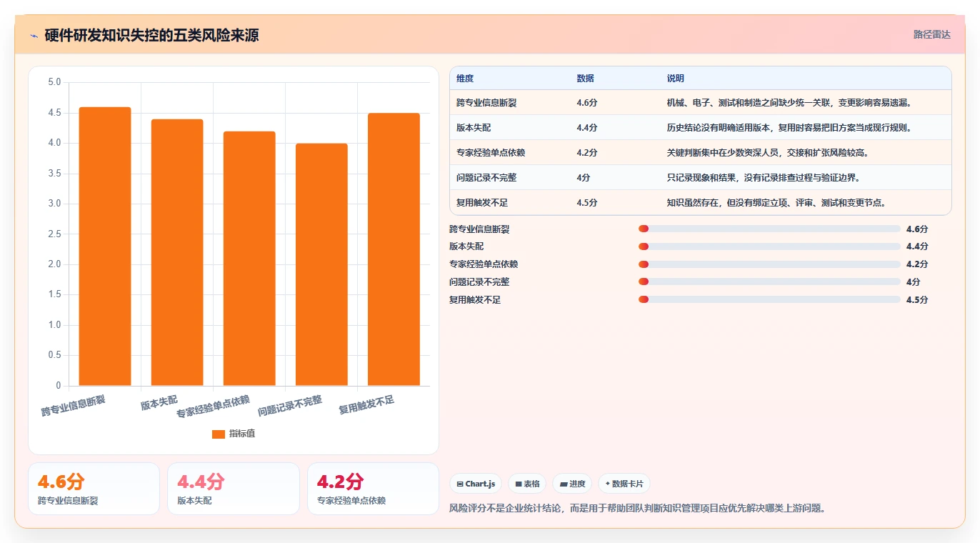The image size is (980, 543).
Task: Click the 数据 column header in the table
Action: pyautogui.click(x=585, y=79)
